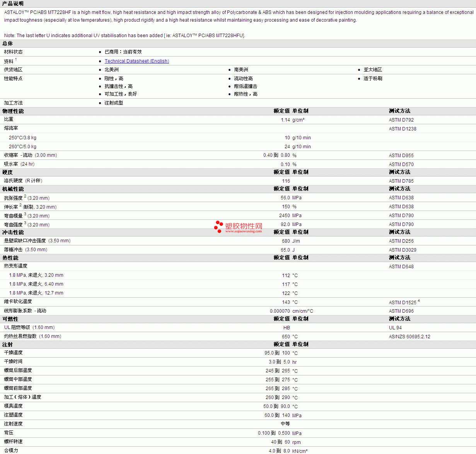Click the 物理性能 section header
Screen dimensions: 476x454
13,111
